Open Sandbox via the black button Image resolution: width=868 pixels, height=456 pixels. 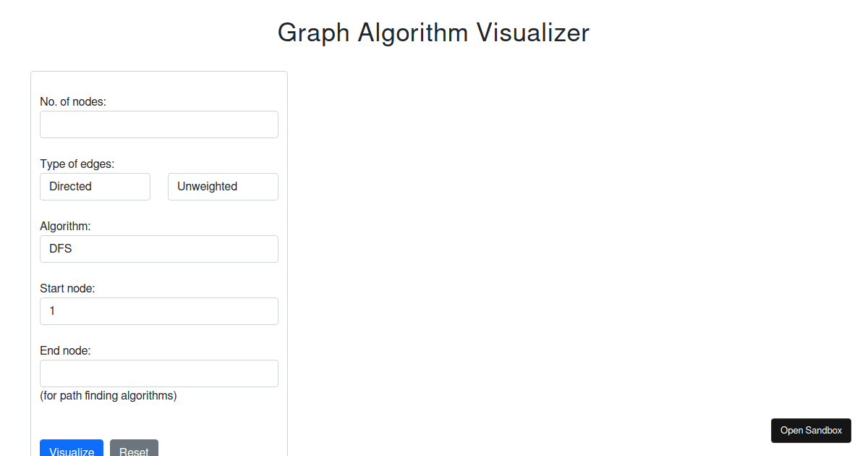point(811,430)
